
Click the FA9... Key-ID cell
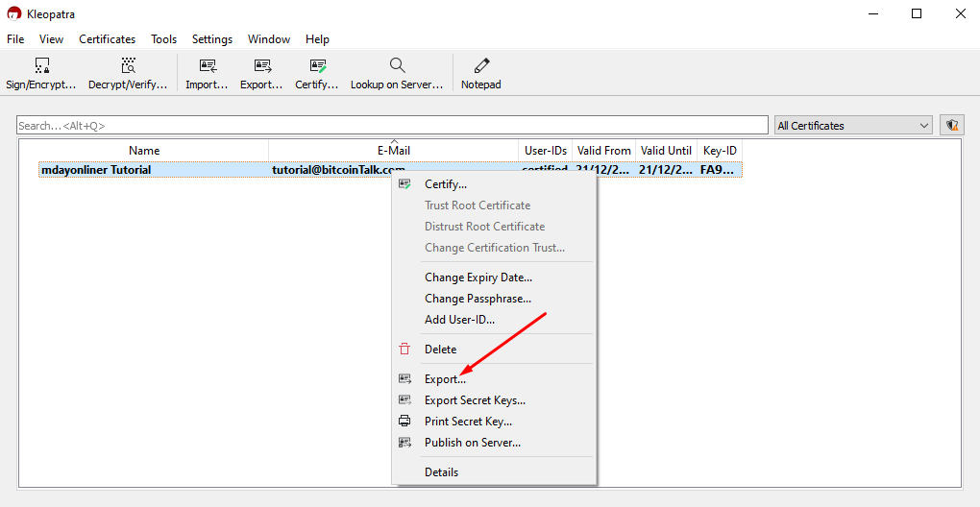point(720,169)
